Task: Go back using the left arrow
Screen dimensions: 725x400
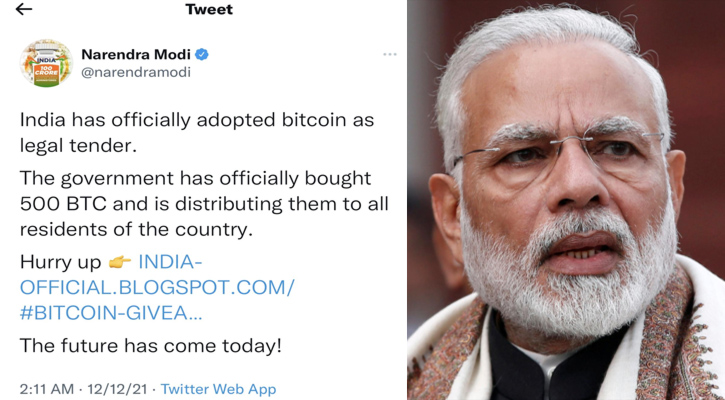Action: (24, 9)
